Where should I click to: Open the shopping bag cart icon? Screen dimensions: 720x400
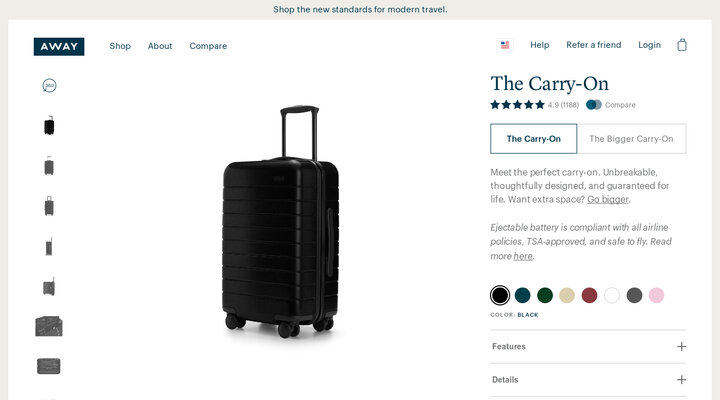(682, 45)
